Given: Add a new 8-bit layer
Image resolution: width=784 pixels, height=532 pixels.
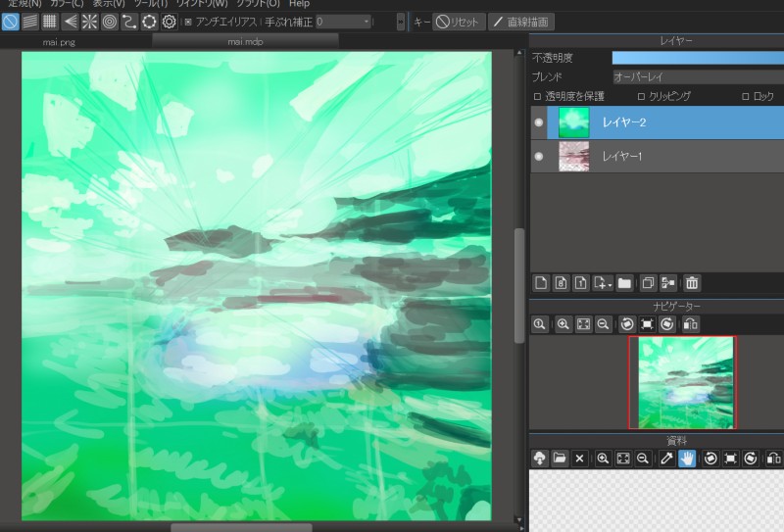Looking at the screenshot, I should (x=561, y=283).
